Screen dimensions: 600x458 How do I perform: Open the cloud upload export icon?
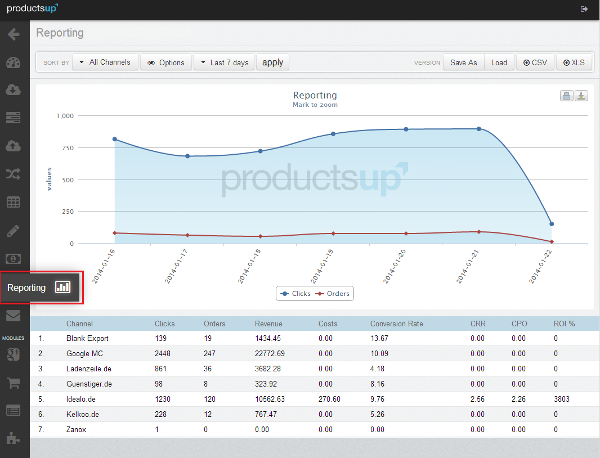pos(13,146)
